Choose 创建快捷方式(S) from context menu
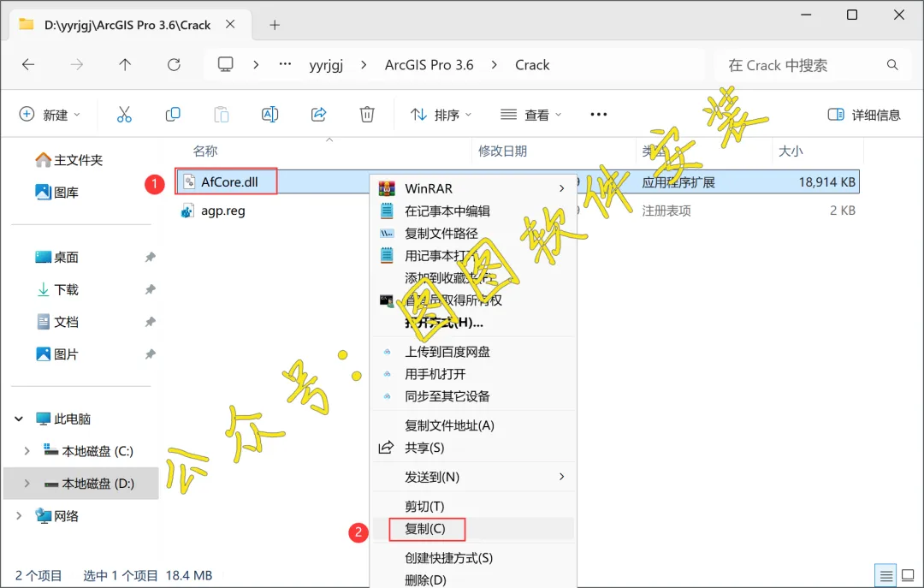This screenshot has width=924, height=588. pos(473,558)
